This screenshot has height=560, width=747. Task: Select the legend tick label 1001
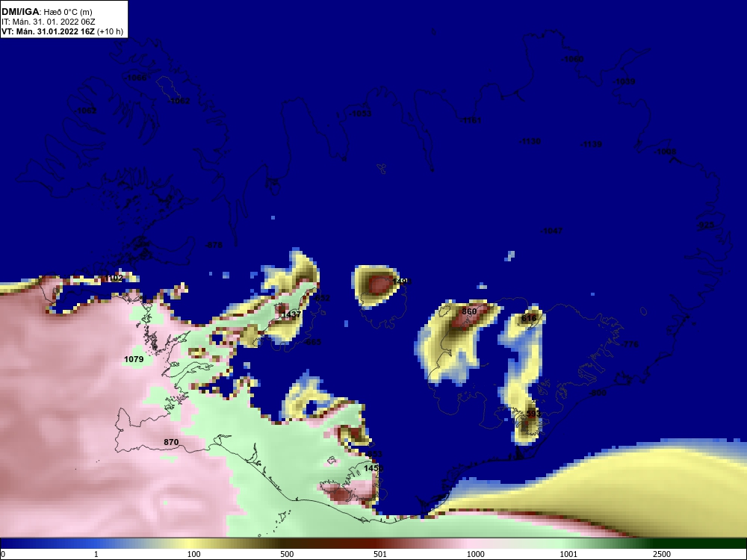click(x=568, y=554)
